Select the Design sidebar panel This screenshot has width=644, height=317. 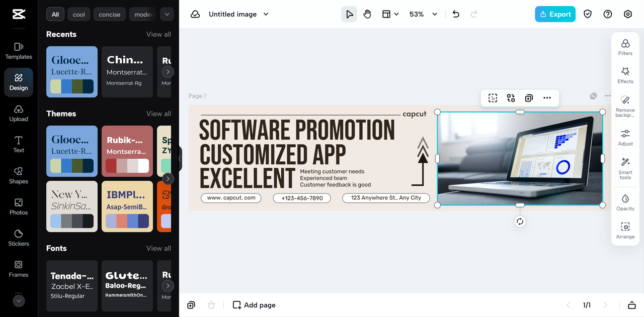pyautogui.click(x=19, y=82)
